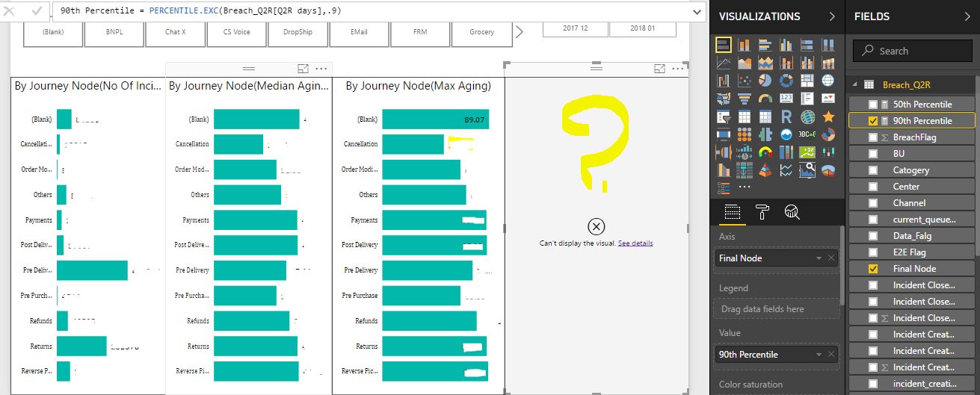Open 90th Percentile value field dropdown
The height and width of the screenshot is (395, 980).
point(820,355)
